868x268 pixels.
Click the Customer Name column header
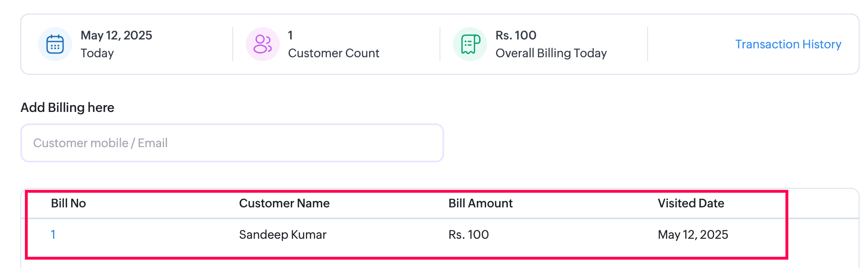tap(284, 203)
